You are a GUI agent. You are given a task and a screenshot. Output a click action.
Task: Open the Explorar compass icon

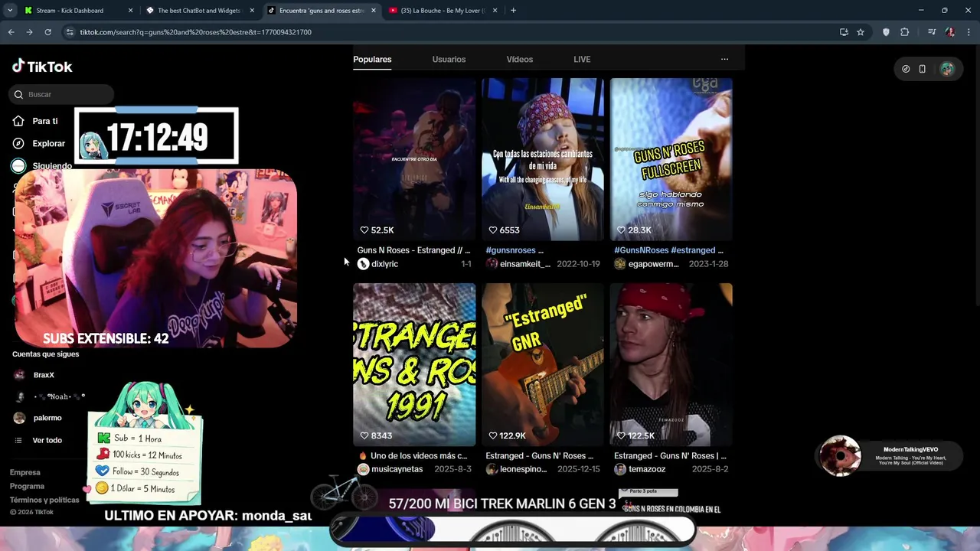18,143
